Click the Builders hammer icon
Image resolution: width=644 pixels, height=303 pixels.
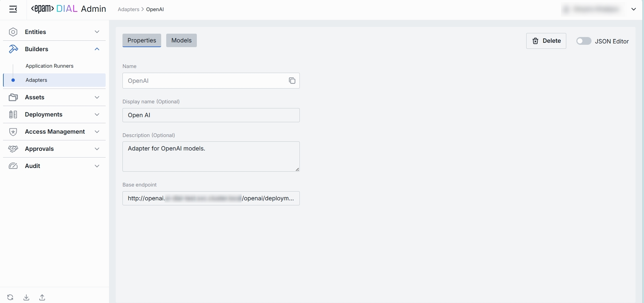[13, 49]
